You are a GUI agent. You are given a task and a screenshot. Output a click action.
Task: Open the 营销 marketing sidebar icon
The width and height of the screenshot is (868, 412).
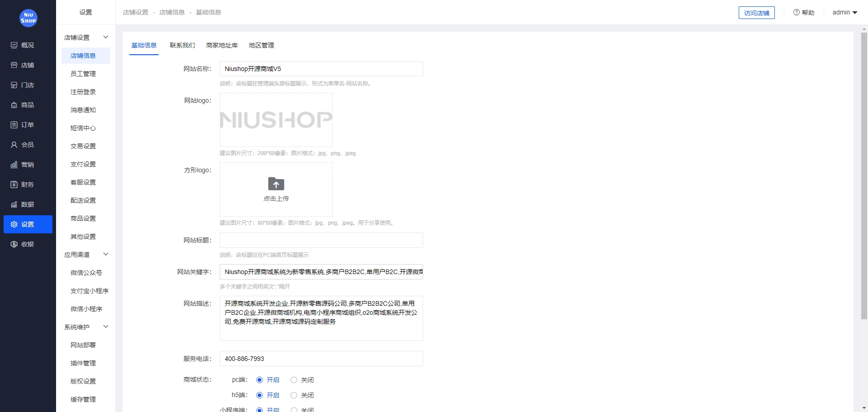point(14,165)
